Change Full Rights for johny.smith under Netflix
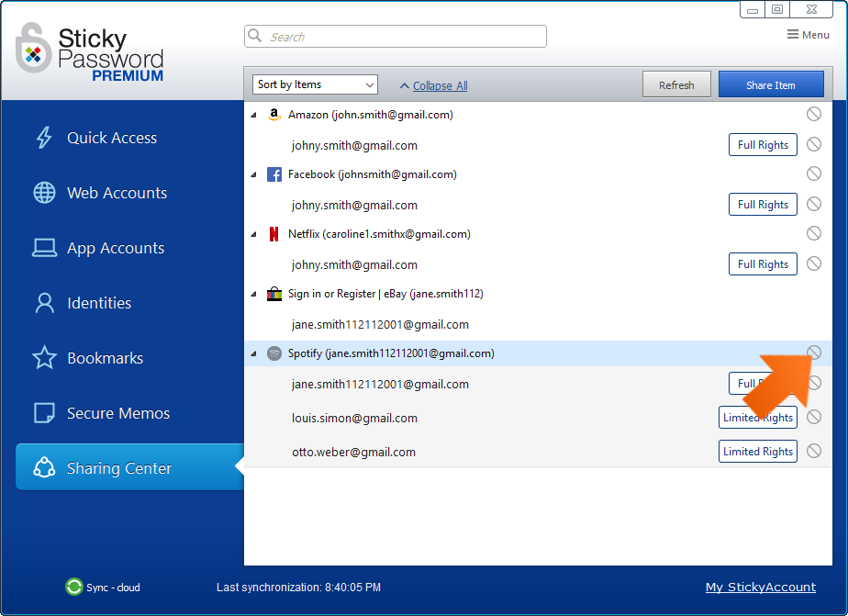 [763, 263]
